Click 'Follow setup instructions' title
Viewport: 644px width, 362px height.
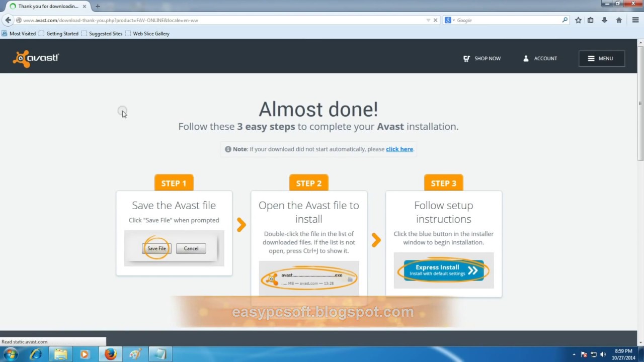pos(443,212)
